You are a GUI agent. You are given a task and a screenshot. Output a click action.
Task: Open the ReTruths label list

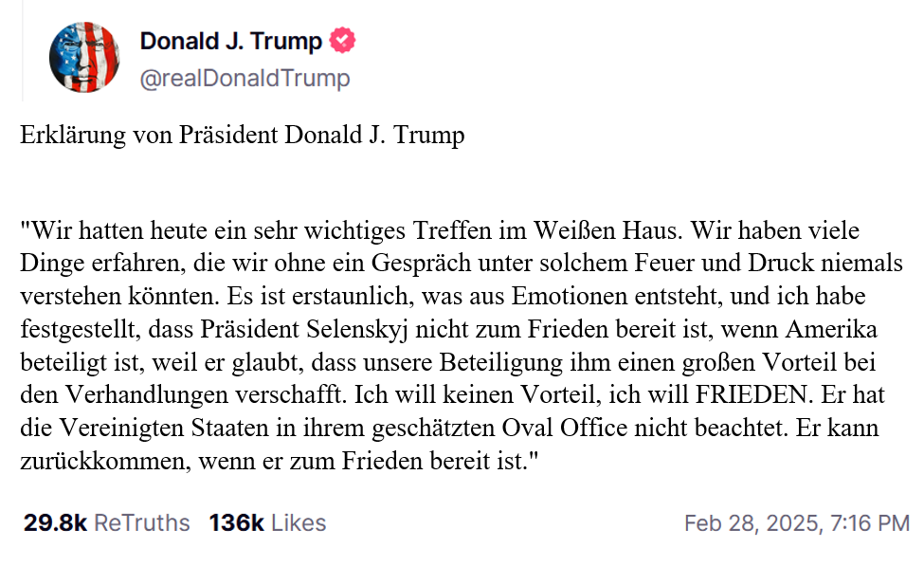click(142, 523)
